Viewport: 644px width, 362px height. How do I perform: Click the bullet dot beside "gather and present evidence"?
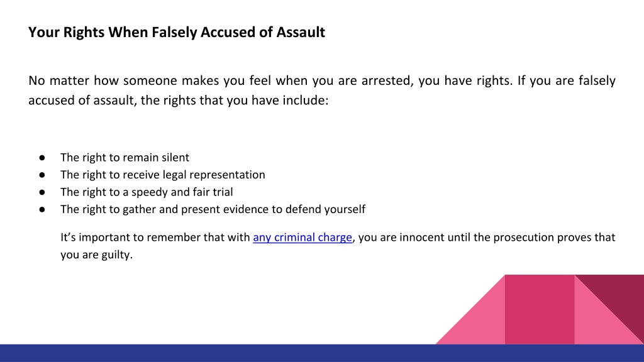(42, 209)
